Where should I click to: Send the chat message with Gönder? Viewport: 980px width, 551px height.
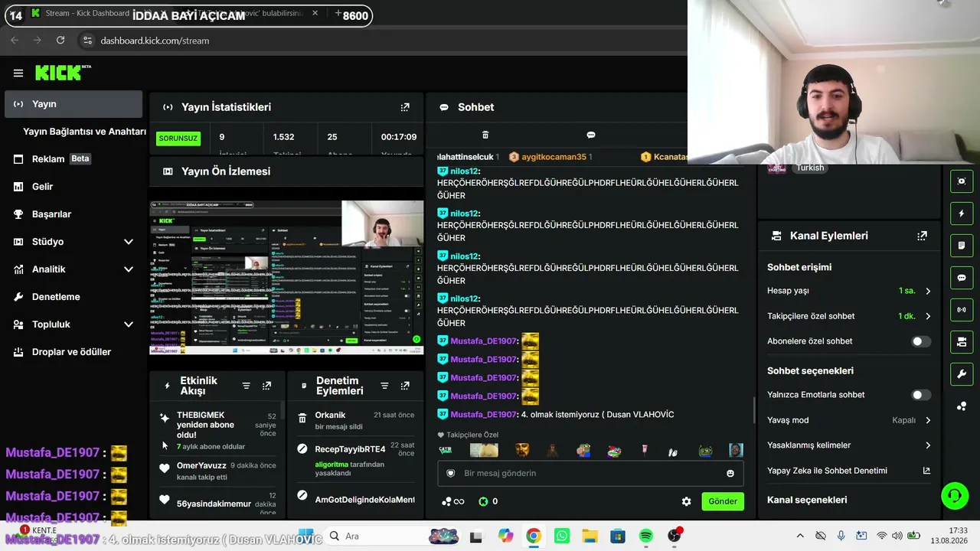(x=722, y=501)
